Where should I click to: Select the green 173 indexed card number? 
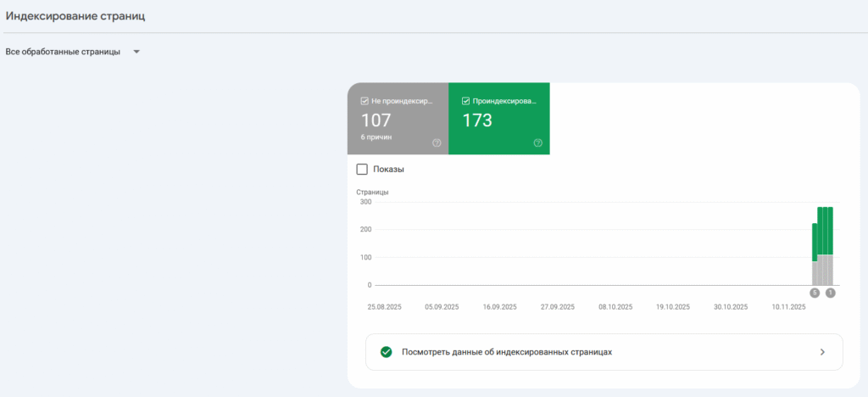point(477,120)
